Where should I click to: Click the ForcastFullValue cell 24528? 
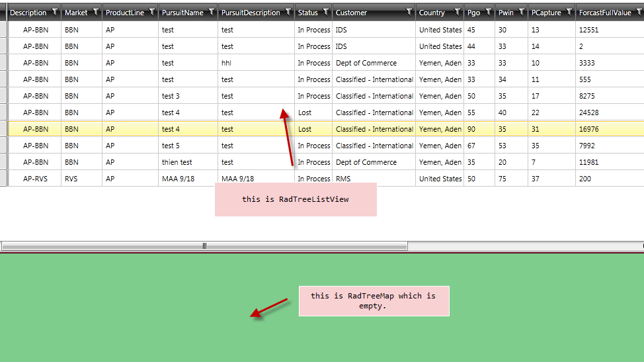tap(588, 113)
